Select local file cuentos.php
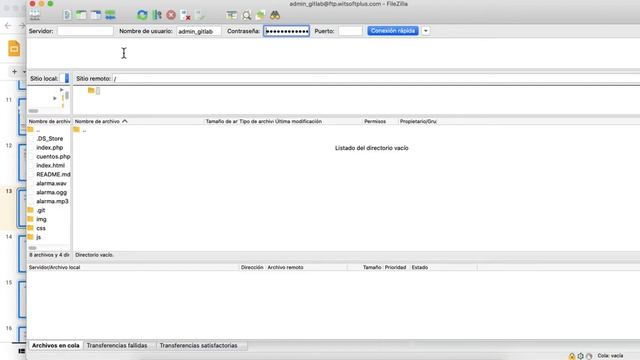Viewport: 640px width, 360px height. pyautogui.click(x=53, y=157)
